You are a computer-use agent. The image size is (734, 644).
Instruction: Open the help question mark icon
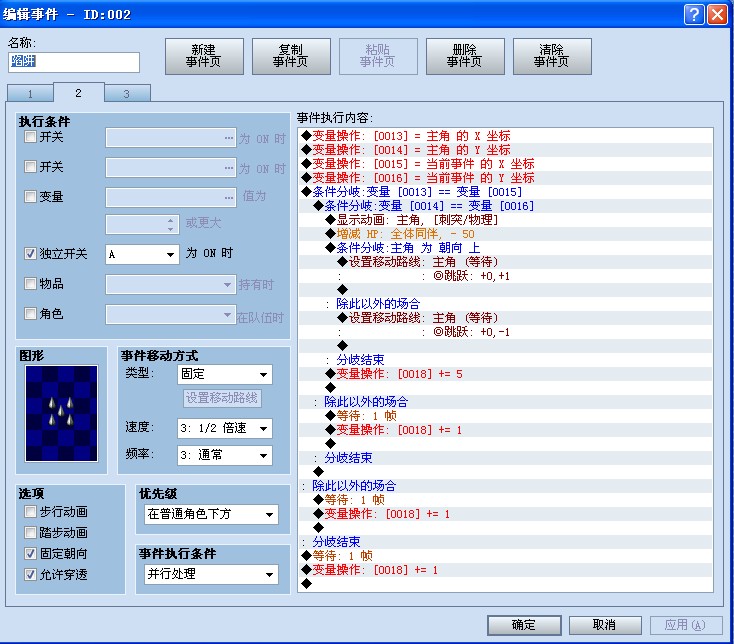(x=694, y=15)
